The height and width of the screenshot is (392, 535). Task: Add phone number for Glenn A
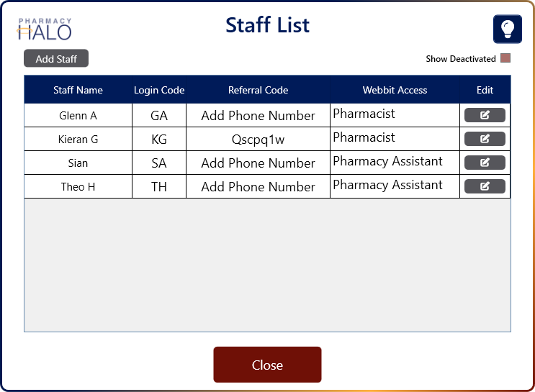(258, 116)
